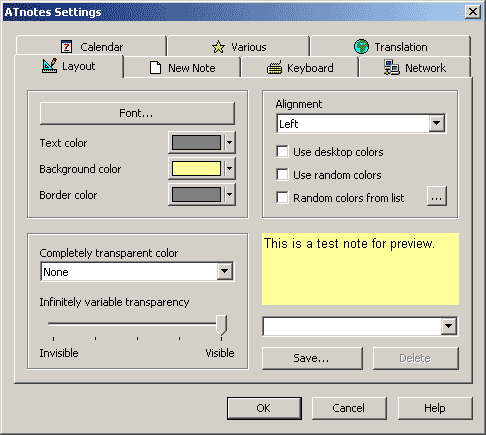Screen dimensions: 486x435
Task: Click the star icon on the Various tab
Action: [218, 47]
